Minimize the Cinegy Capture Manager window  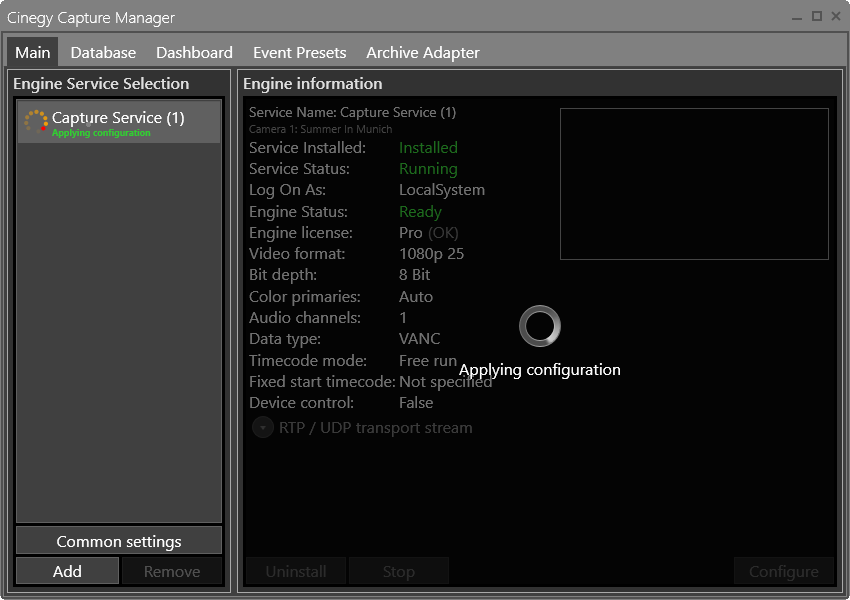coord(796,17)
